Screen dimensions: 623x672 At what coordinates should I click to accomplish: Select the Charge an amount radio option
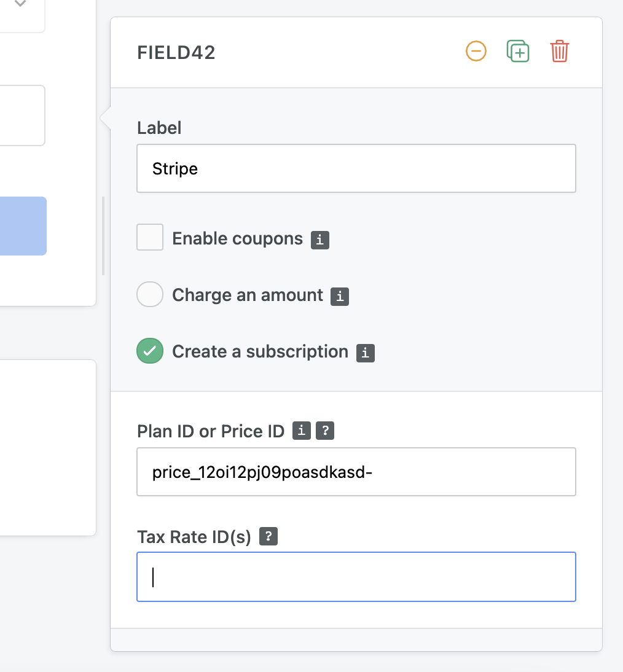[x=150, y=294]
